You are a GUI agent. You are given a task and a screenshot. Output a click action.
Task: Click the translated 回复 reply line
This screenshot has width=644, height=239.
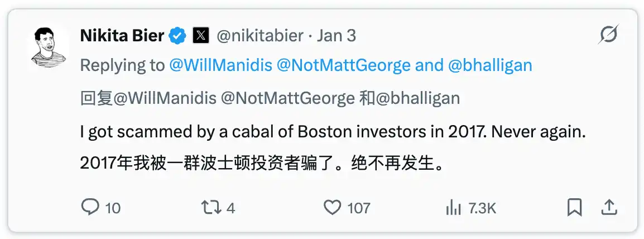pyautogui.click(x=270, y=98)
